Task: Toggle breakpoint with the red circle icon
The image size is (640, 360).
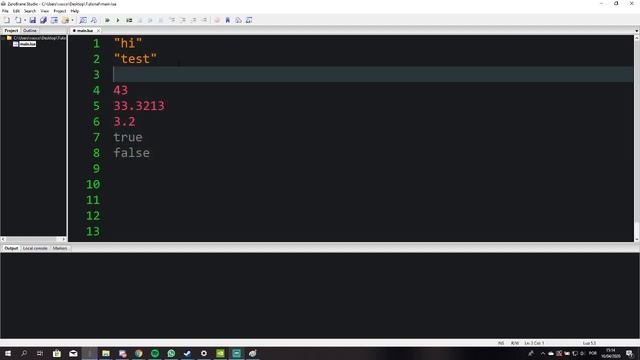Action: click(x=217, y=20)
